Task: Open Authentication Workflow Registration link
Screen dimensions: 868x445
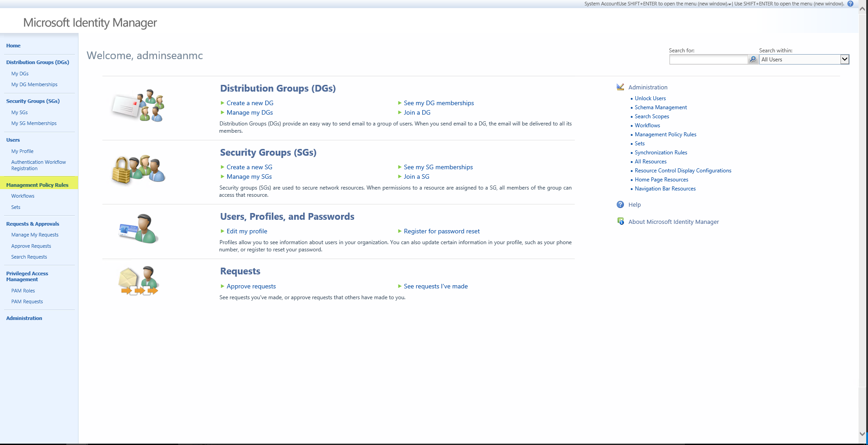Action: tap(38, 165)
